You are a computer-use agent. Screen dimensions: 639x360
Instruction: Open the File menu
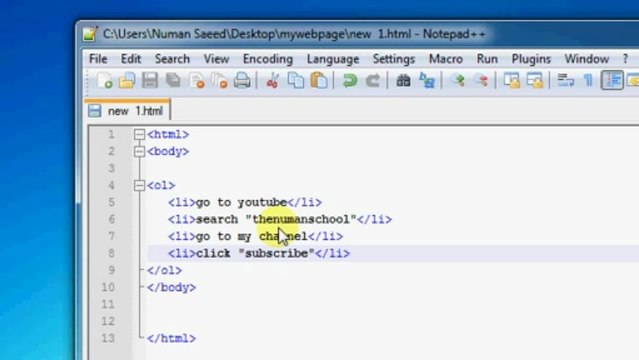click(98, 59)
